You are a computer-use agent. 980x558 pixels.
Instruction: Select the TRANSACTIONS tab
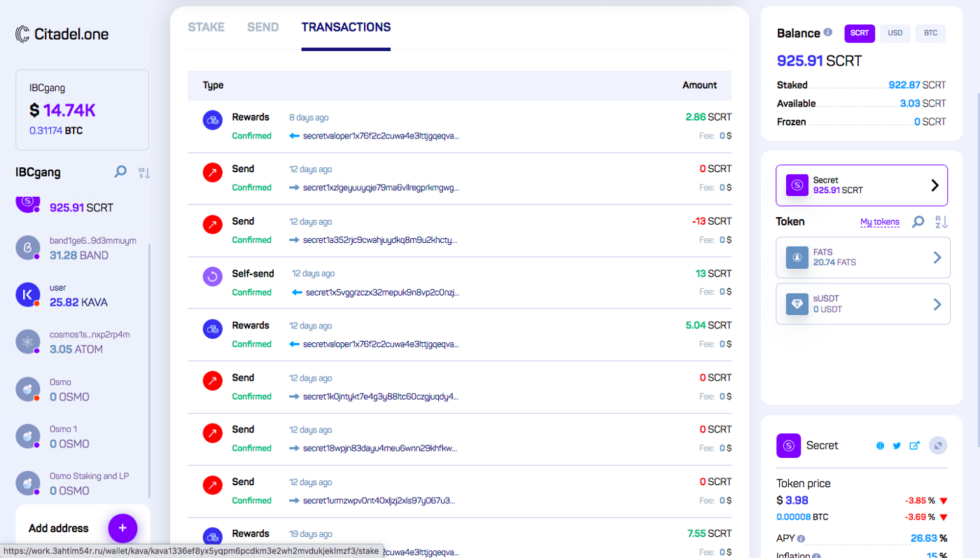tap(346, 27)
